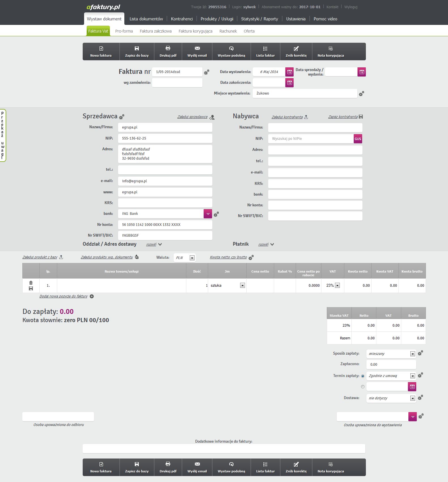Click the Załaduj kontrahenta link
This screenshot has width=448, height=482.
pos(287,117)
